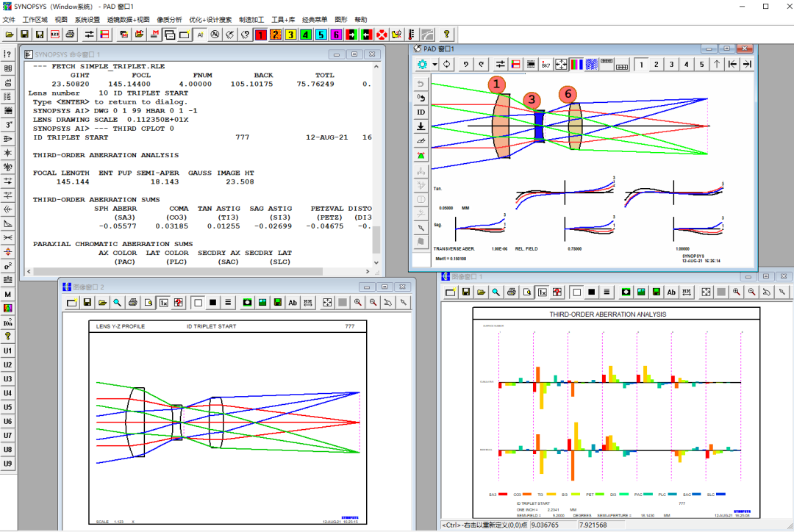
Task: Click green triangle icon in PAD side toolbar
Action: tap(421, 155)
